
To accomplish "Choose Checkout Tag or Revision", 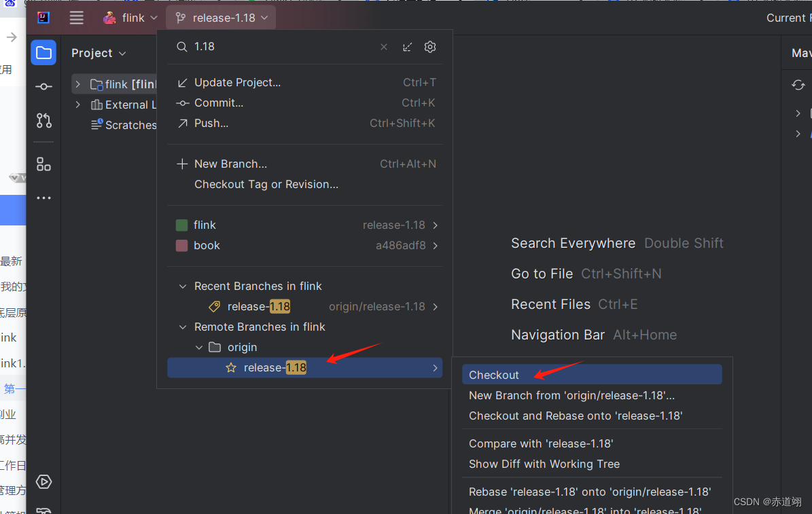I will (x=306, y=184).
